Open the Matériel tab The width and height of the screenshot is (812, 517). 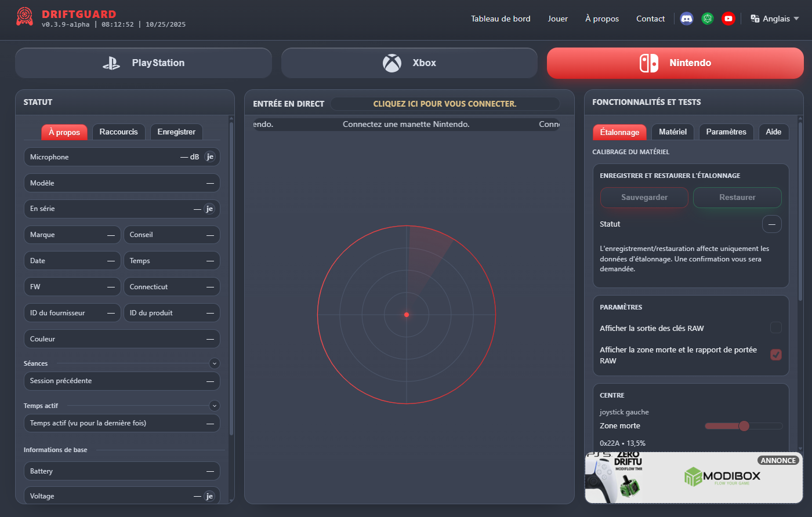pyautogui.click(x=672, y=132)
